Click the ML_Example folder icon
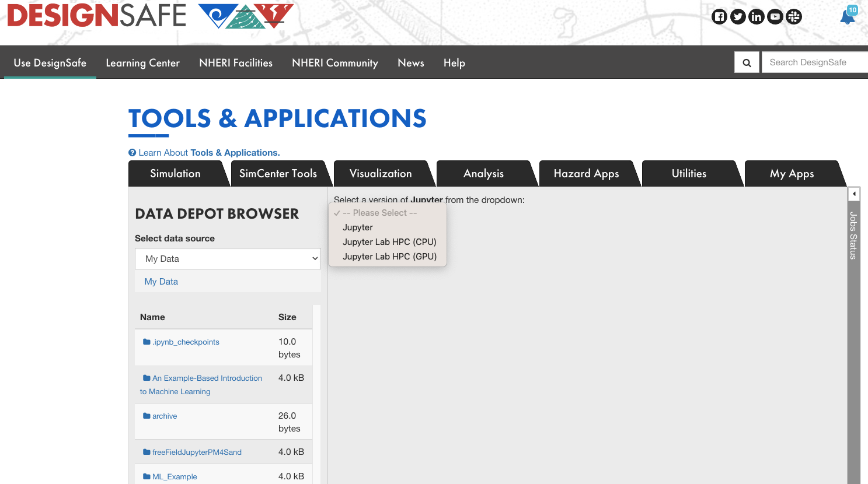 coord(147,476)
